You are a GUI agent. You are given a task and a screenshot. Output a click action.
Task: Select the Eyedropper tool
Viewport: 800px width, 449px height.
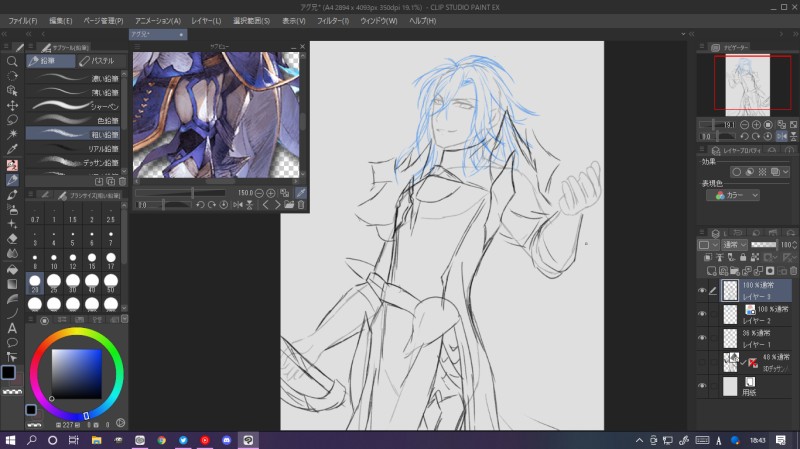click(12, 149)
